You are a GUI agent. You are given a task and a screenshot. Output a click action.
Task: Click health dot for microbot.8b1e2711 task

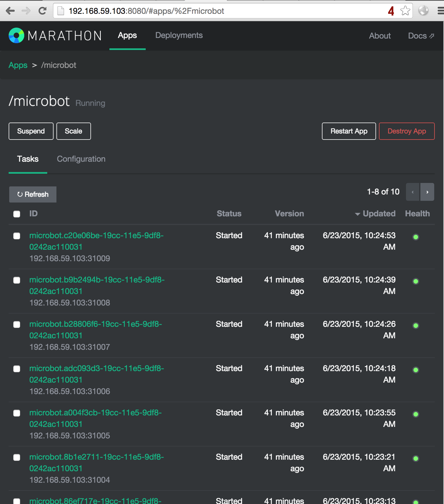click(415, 459)
